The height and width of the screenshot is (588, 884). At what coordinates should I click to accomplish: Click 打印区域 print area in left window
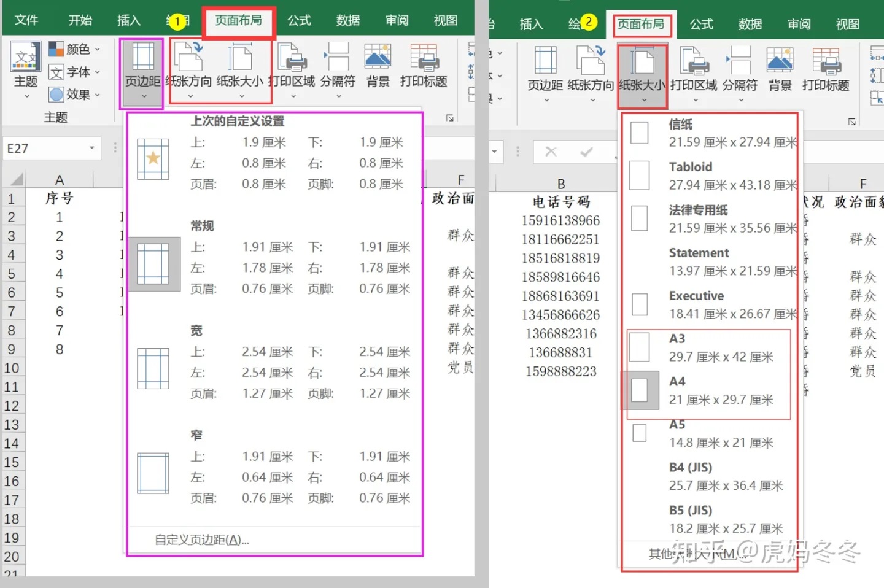pos(292,72)
